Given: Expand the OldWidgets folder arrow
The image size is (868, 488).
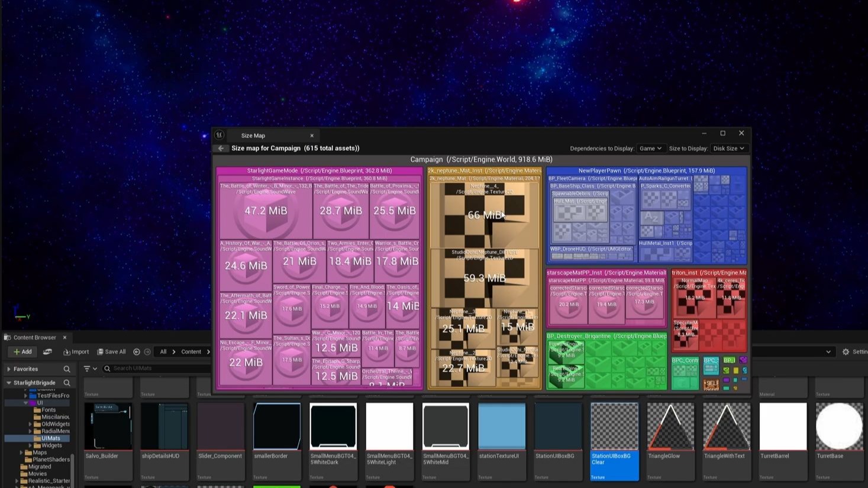Looking at the screenshot, I should (30, 424).
